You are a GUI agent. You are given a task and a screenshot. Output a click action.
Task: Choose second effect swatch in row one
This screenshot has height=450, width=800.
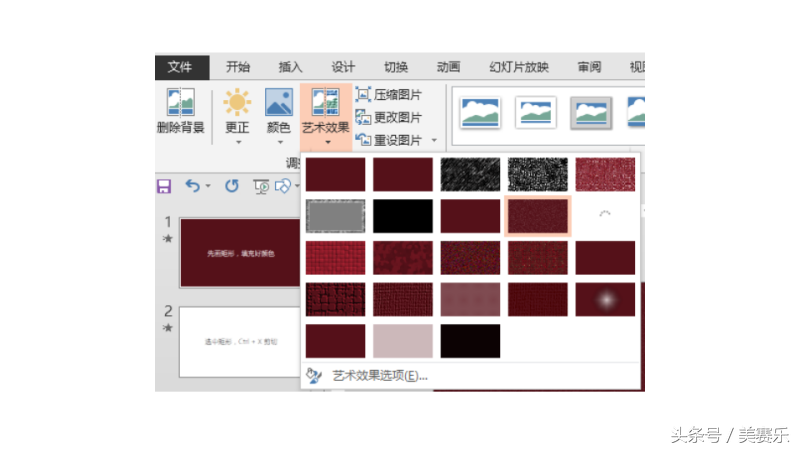click(403, 174)
